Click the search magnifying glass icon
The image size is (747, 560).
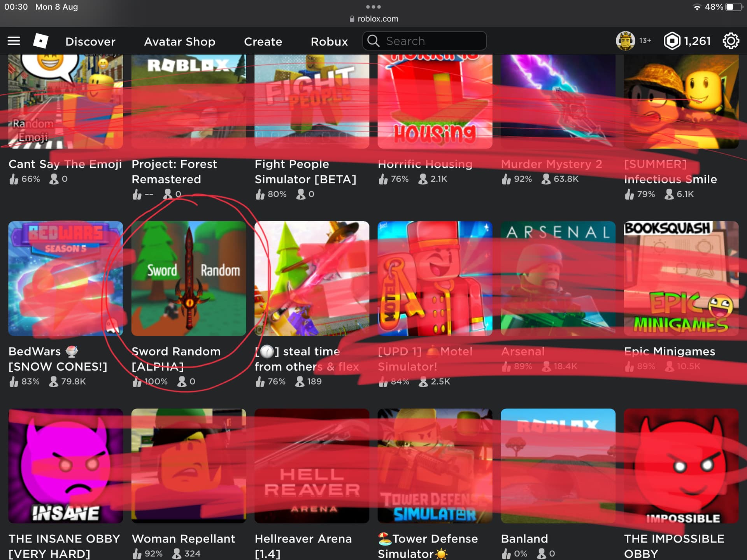[373, 41]
